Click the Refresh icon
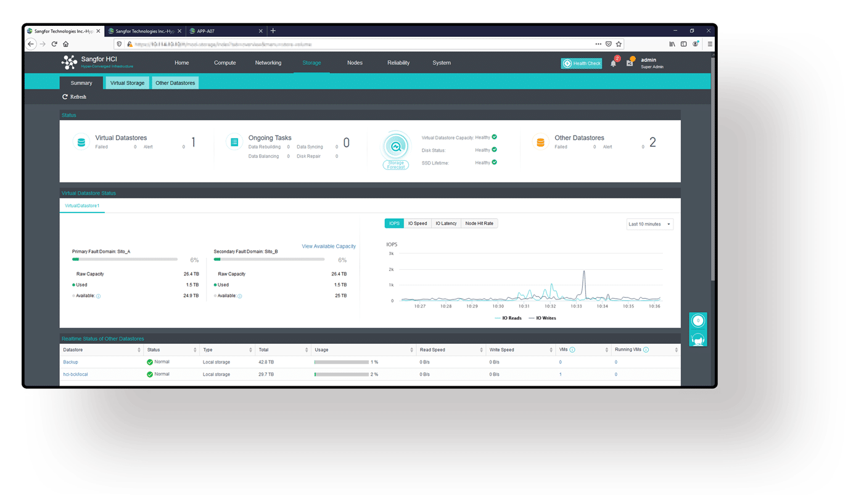The width and height of the screenshot is (848, 504). point(65,97)
